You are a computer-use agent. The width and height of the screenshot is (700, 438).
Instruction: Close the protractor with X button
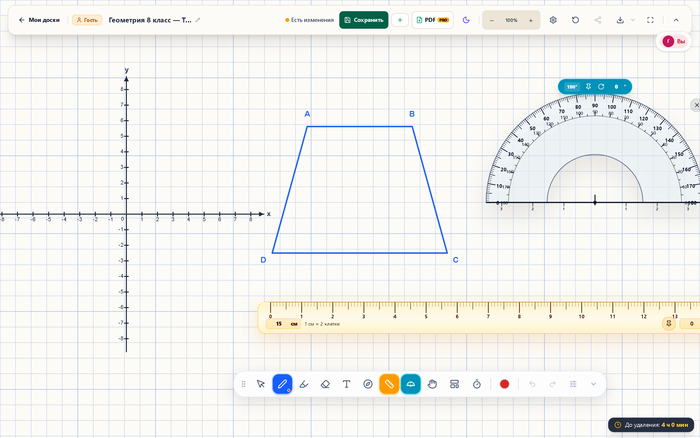[x=696, y=105]
